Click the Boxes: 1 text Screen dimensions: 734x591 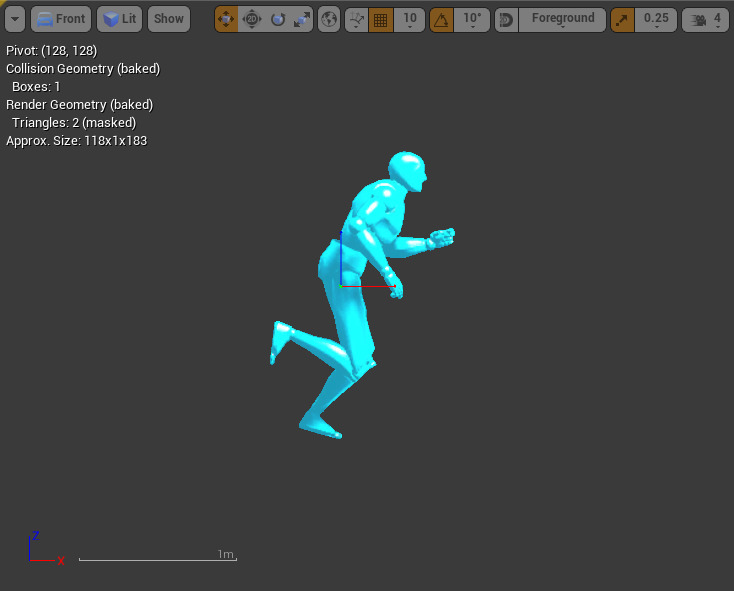pyautogui.click(x=36, y=87)
